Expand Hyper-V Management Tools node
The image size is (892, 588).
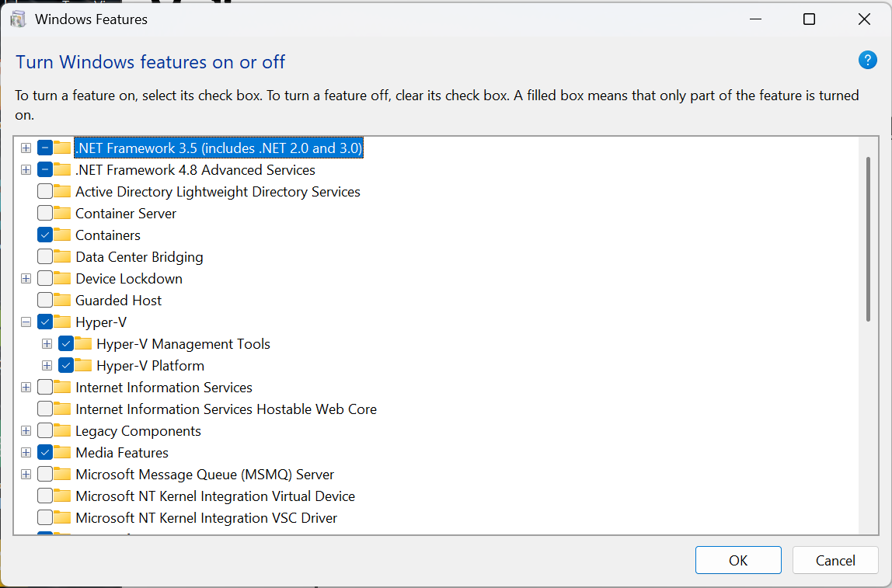[x=47, y=343]
